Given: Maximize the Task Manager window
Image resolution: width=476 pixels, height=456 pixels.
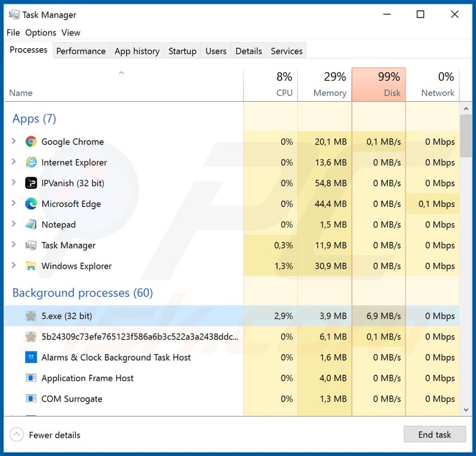Looking at the screenshot, I should (421, 14).
